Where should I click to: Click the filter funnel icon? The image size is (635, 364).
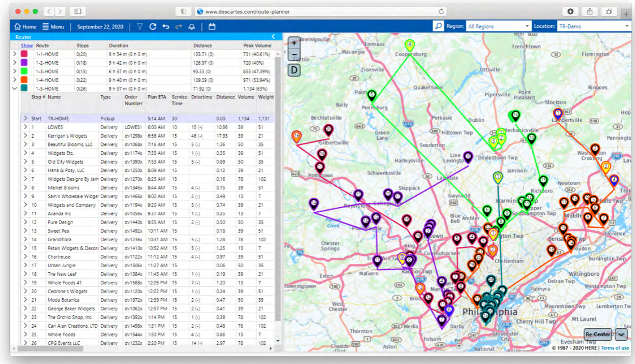(x=139, y=26)
